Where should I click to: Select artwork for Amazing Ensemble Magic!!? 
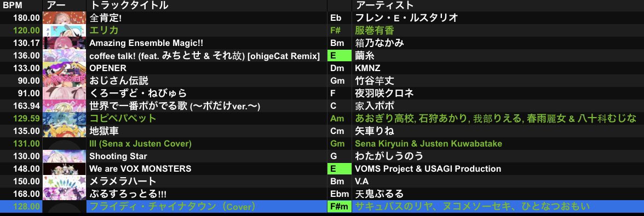[64, 43]
